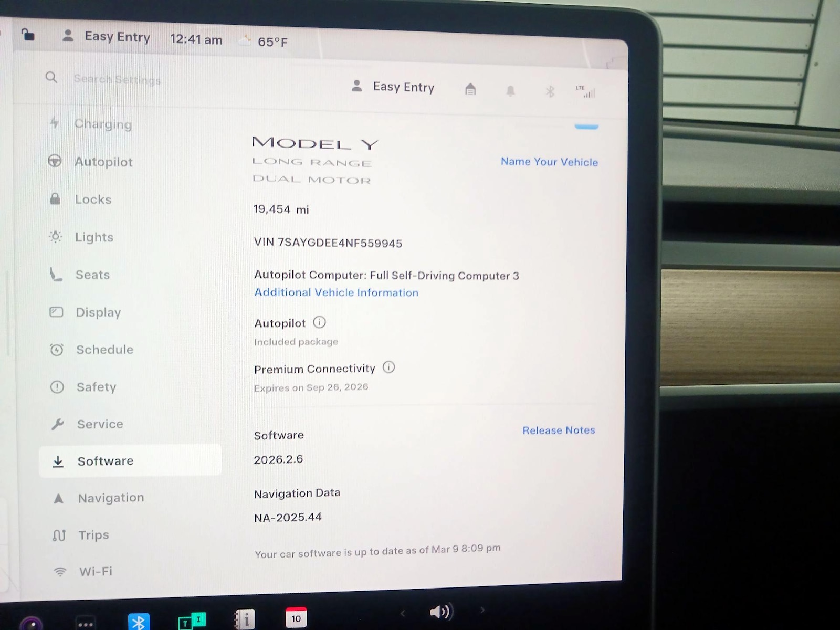Open the dashcam app in dock
The image size is (840, 630).
[31, 623]
